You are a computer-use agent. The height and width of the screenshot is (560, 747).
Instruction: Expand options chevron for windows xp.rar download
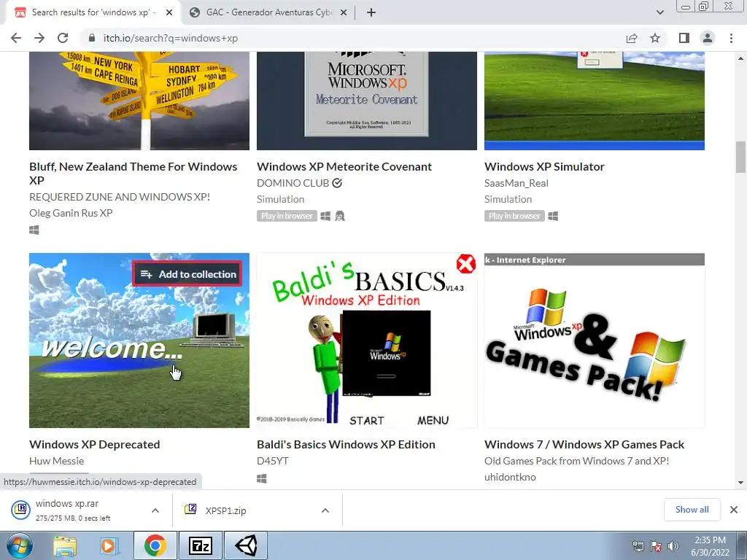(x=155, y=510)
